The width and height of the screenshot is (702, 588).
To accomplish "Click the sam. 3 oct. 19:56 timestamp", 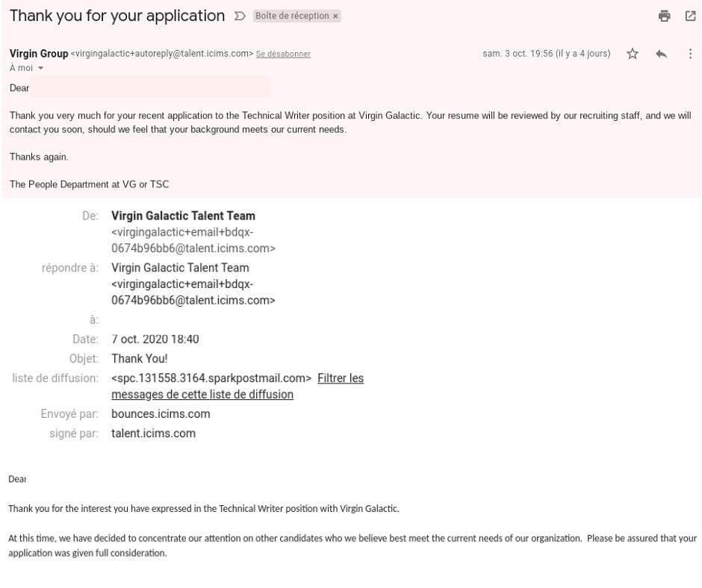I will tap(546, 54).
